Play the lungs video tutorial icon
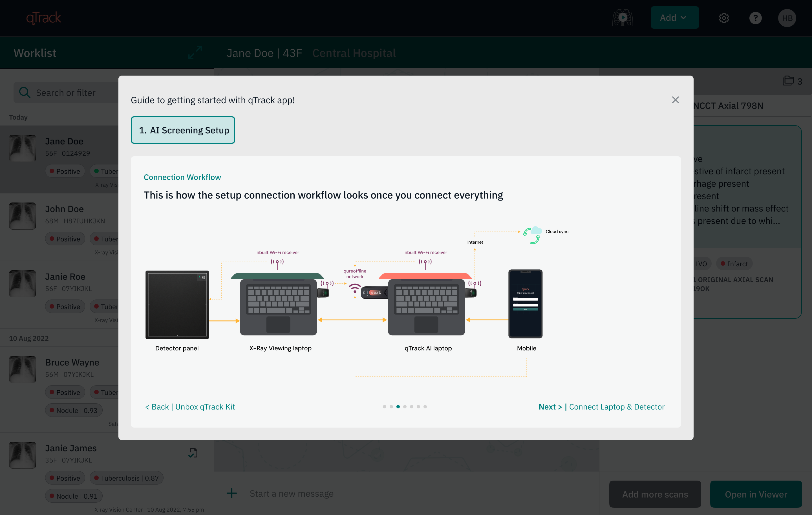This screenshot has height=515, width=812. [x=623, y=17]
